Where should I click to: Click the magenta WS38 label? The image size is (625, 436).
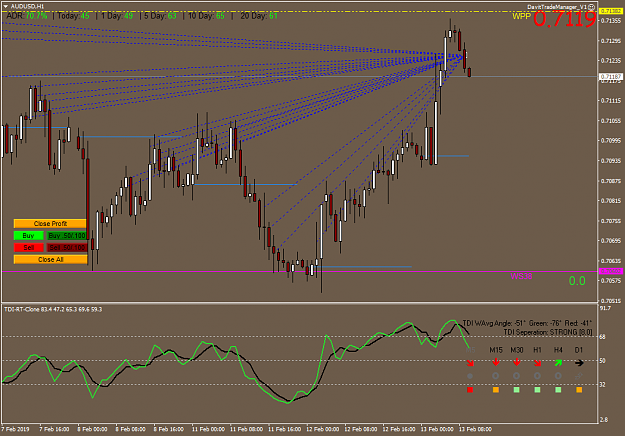tap(521, 276)
